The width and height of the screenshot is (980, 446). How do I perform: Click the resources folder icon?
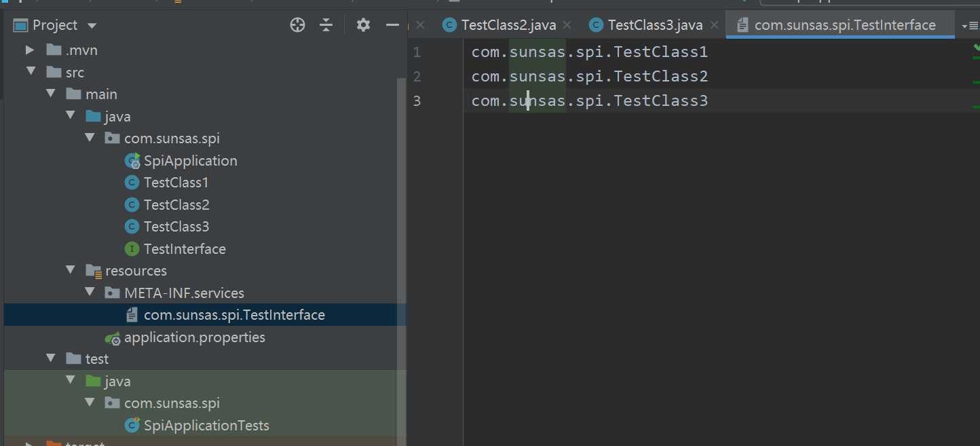93,270
